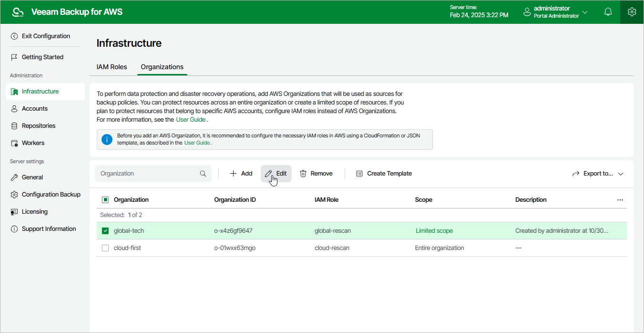Click the Veeam Backup logo icon

(18, 12)
